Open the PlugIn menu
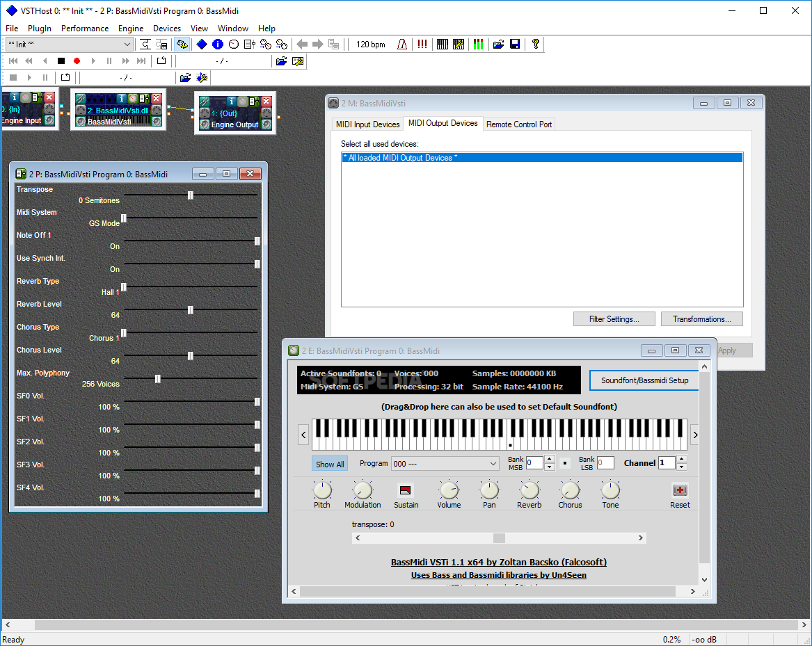This screenshot has width=812, height=646. coord(40,29)
